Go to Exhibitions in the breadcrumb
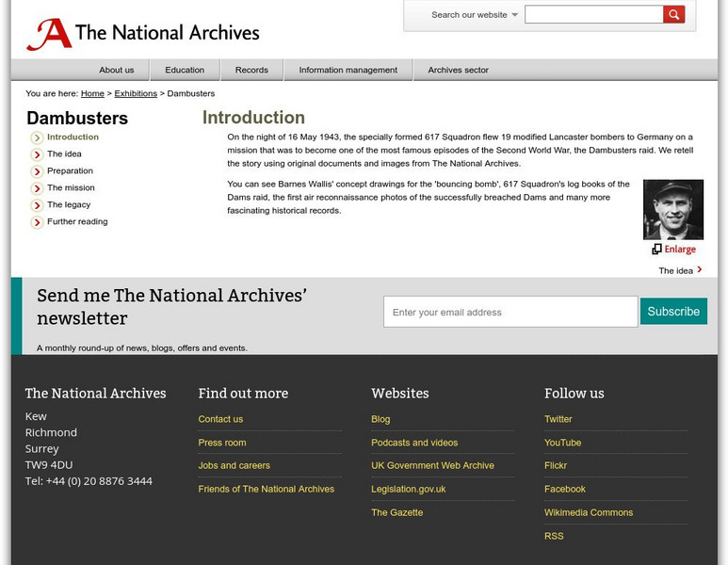Image resolution: width=728 pixels, height=565 pixels. click(x=136, y=94)
